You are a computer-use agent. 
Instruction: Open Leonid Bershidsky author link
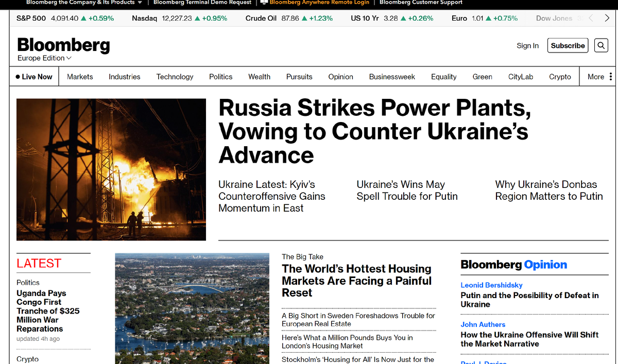(491, 285)
